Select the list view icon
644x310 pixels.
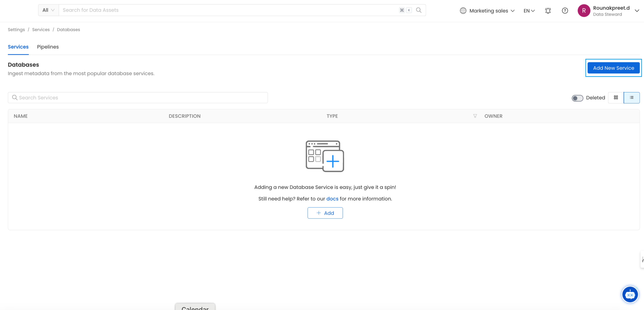[x=632, y=98]
